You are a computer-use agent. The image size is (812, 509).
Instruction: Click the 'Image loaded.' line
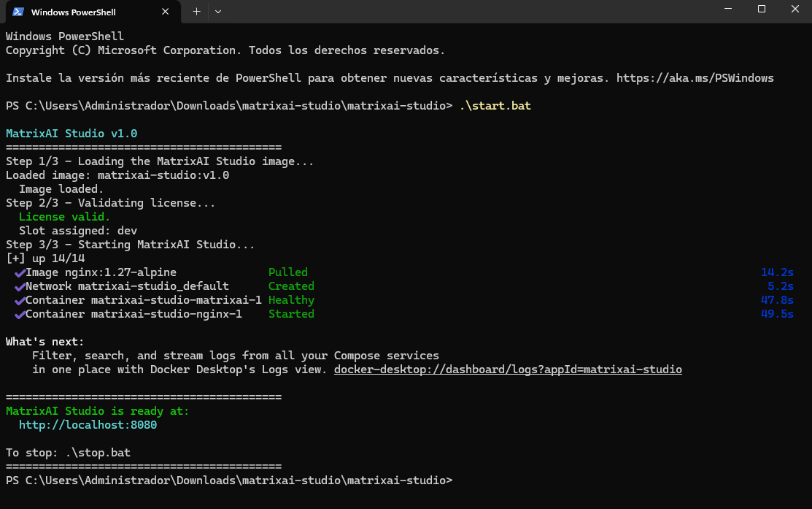[61, 189]
